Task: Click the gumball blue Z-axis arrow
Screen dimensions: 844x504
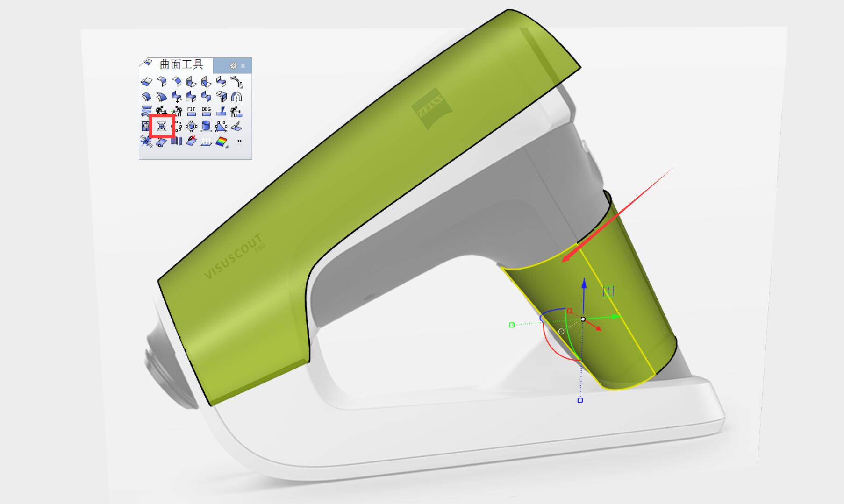Action: click(584, 284)
